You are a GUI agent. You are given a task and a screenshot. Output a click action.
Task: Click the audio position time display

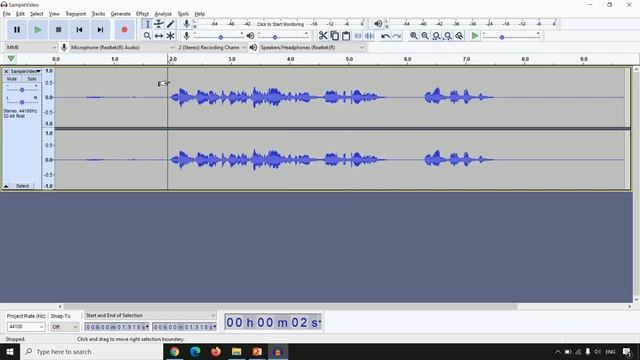(273, 322)
